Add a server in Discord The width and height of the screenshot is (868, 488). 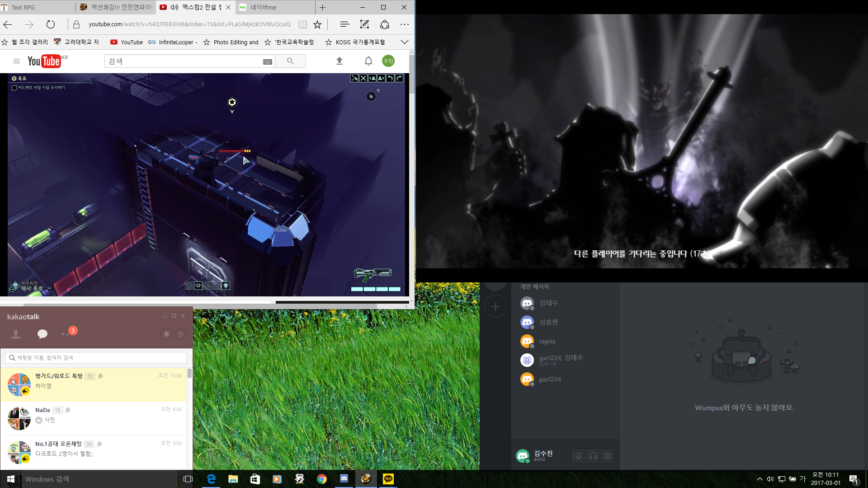pyautogui.click(x=495, y=306)
